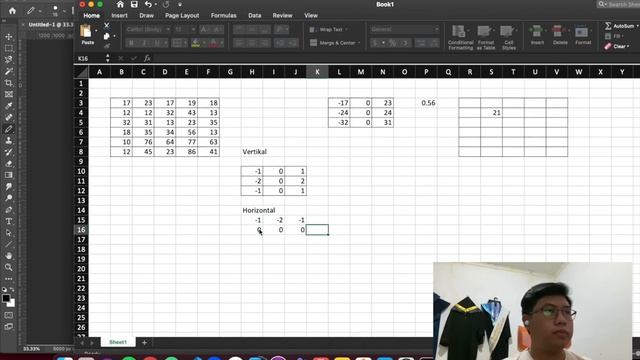The height and width of the screenshot is (360, 640).
Task: Click the Paste clipboard icon
Action: click(86, 31)
